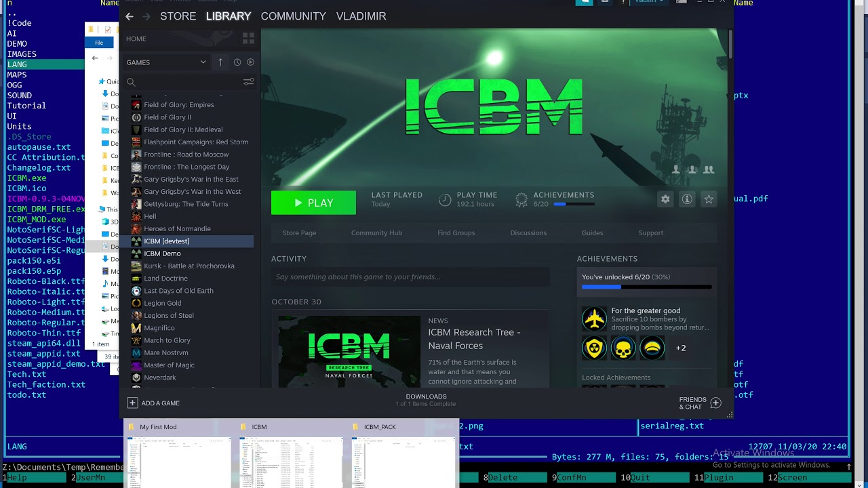Open ICBM Store Page link
868x488 pixels.
[299, 232]
